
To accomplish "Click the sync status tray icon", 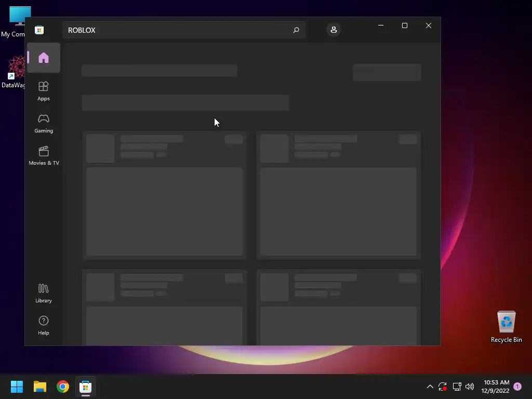I will [x=443, y=387].
